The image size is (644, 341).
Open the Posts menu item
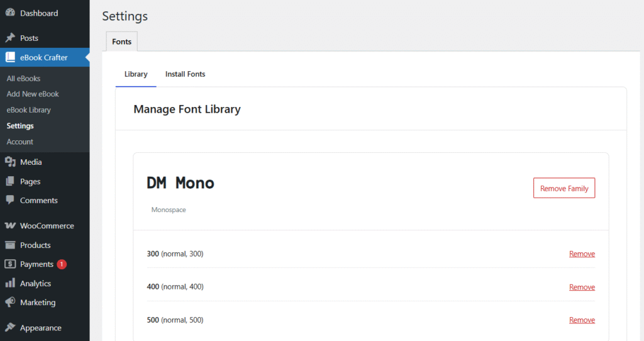(x=29, y=38)
